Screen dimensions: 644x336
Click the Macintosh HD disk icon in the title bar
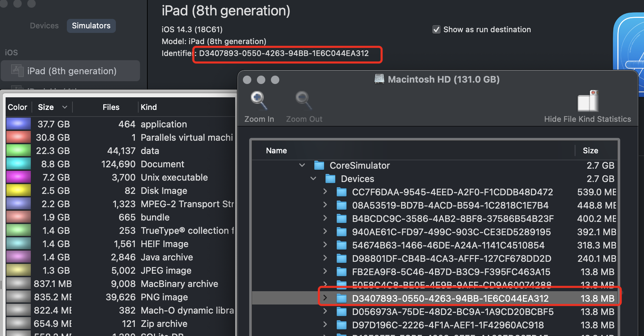tap(379, 79)
